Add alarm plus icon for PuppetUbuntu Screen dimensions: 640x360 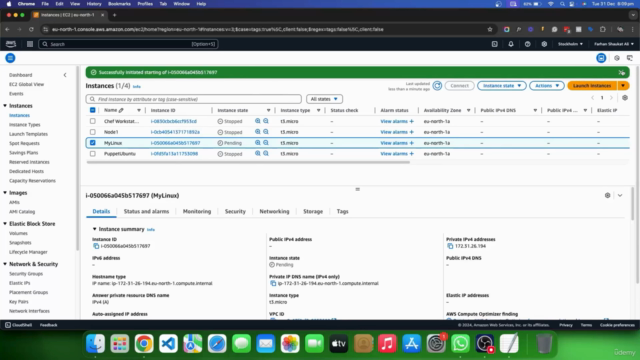411,154
